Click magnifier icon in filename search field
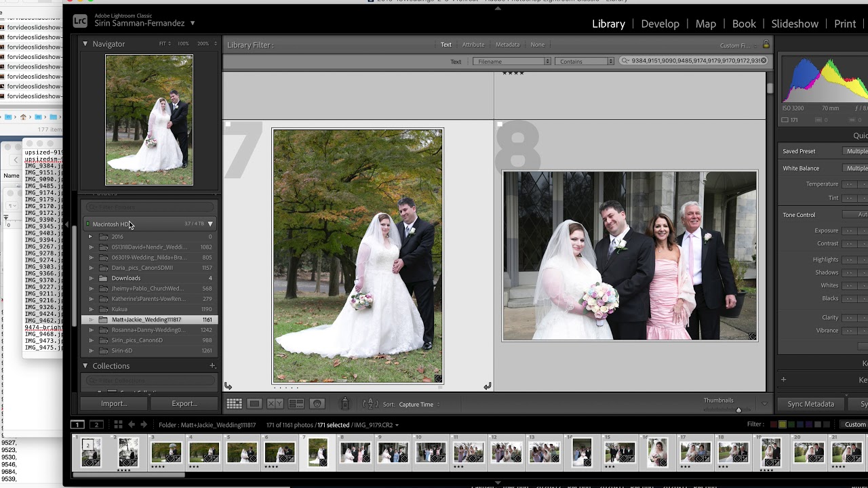This screenshot has width=868, height=488. (x=626, y=61)
